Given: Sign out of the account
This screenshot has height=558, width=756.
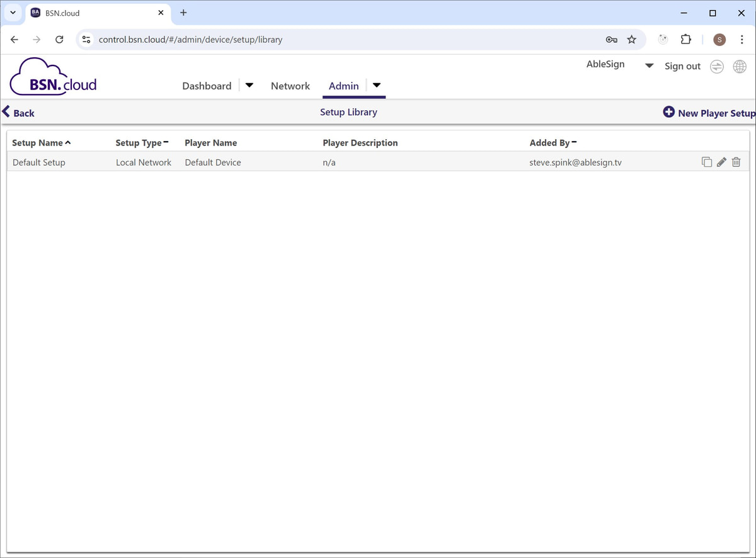Looking at the screenshot, I should point(682,65).
